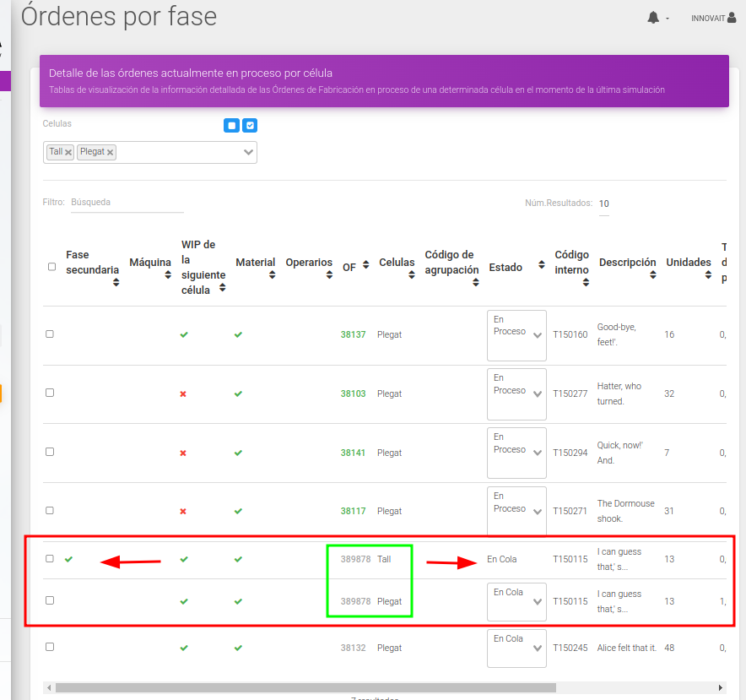
Task: Click the page title 'Órdenes por fase'
Action: [119, 16]
